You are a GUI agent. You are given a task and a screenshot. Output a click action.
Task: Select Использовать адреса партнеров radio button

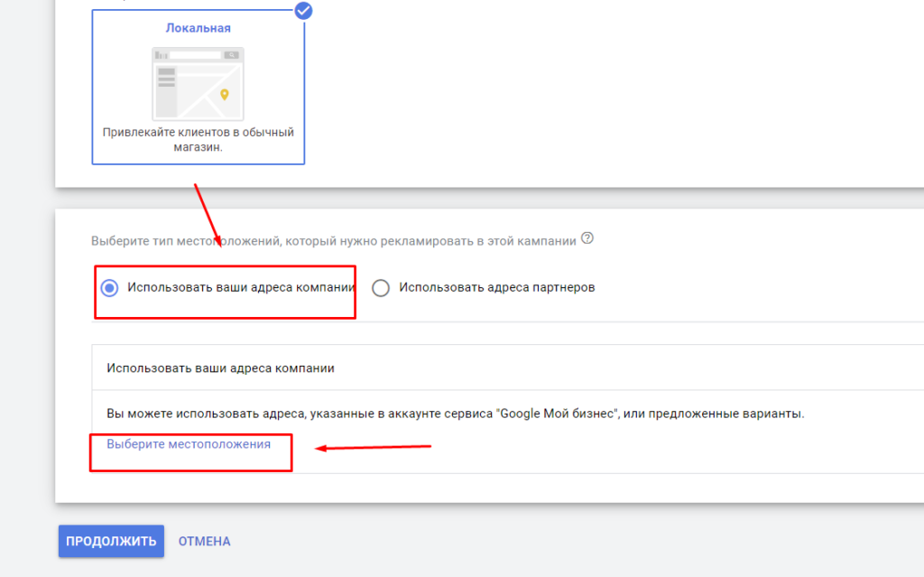tap(381, 288)
